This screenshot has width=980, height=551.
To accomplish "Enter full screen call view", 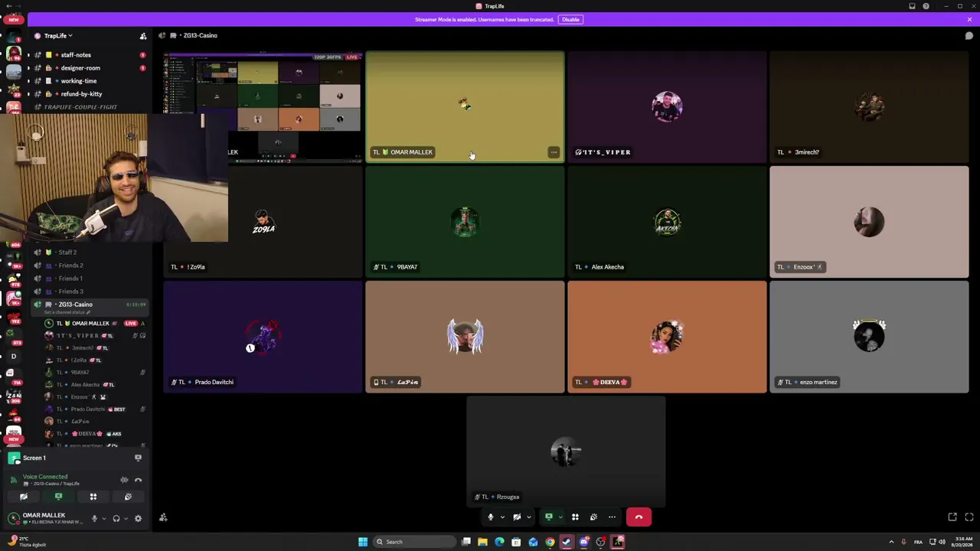I will (x=969, y=517).
